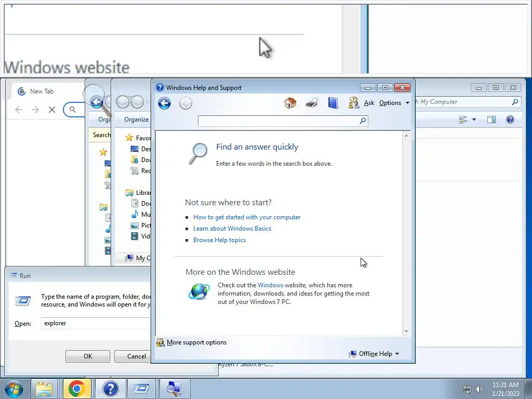The height and width of the screenshot is (399, 532).
Task: Select the Music library icon in Explorer
Action: click(135, 215)
